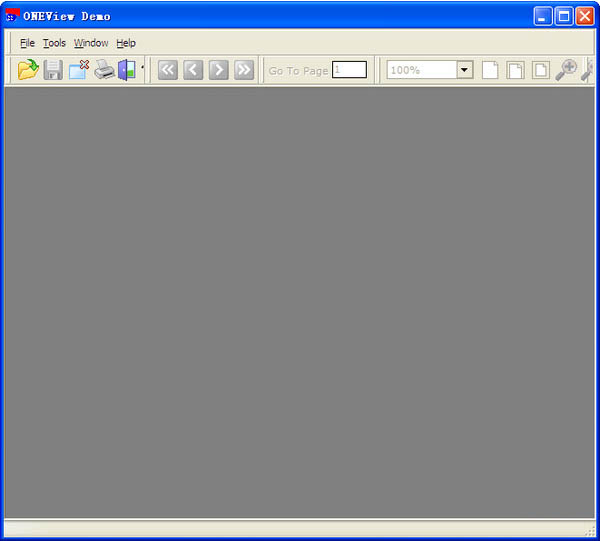Close the ONEView Demo window
The width and height of the screenshot is (600, 541).
pos(585,16)
